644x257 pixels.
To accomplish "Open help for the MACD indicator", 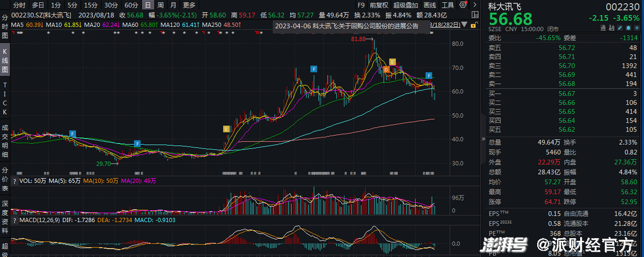I will tap(14, 220).
